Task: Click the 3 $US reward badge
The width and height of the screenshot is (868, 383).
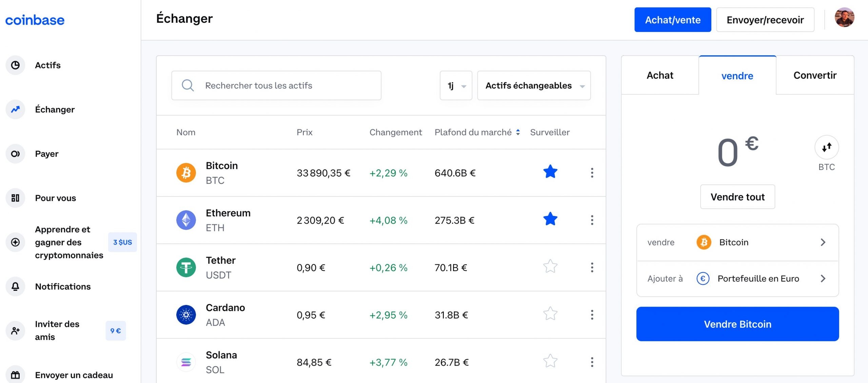Action: point(122,242)
